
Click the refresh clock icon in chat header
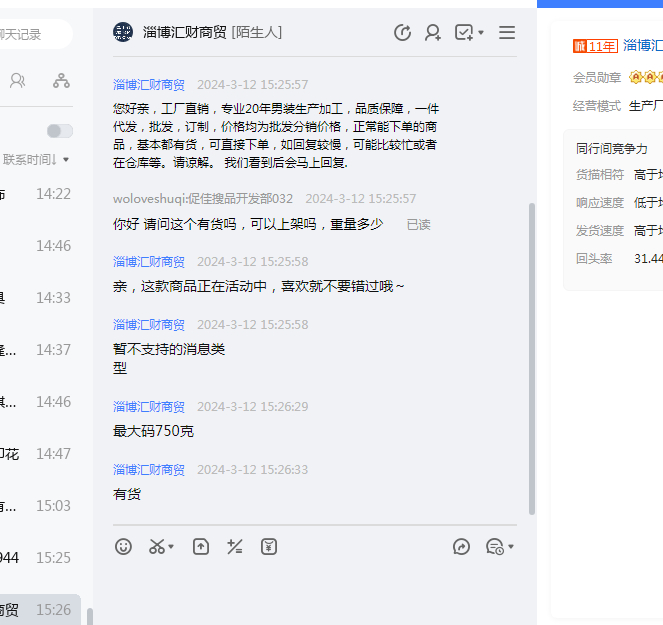pos(403,33)
